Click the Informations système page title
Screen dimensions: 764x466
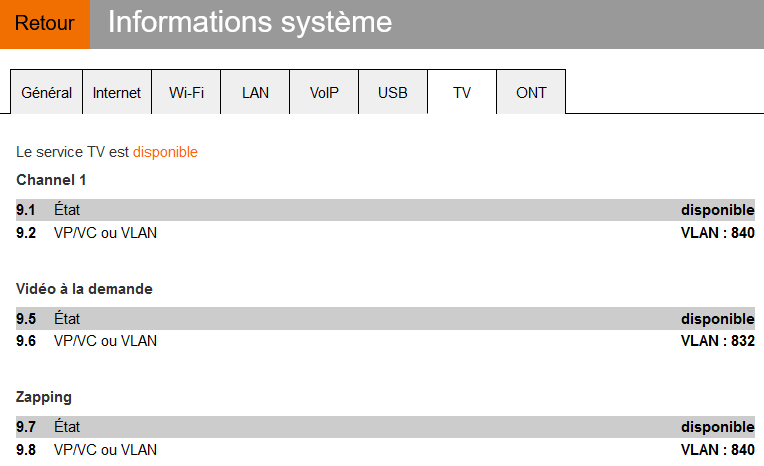pyautogui.click(x=250, y=22)
